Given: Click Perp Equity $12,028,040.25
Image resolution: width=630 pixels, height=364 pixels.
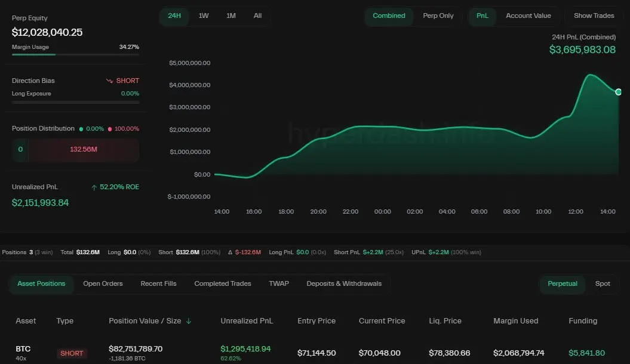Looking at the screenshot, I should coord(47,32).
